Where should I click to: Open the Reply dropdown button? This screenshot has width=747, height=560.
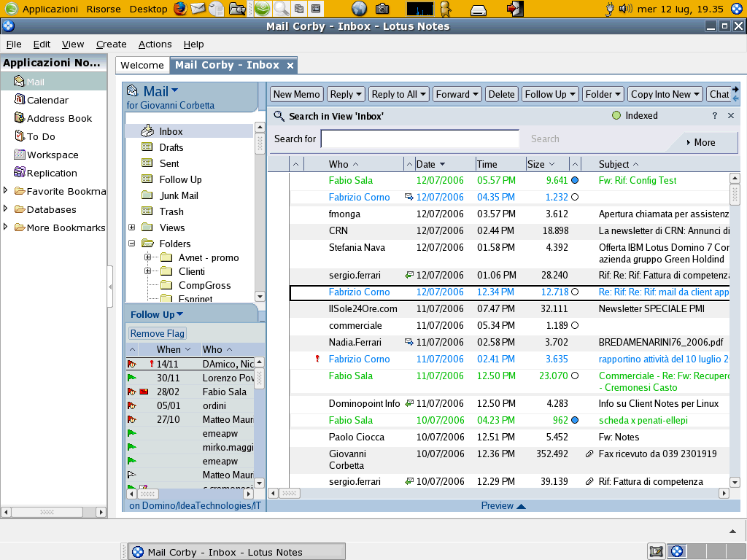(x=345, y=94)
